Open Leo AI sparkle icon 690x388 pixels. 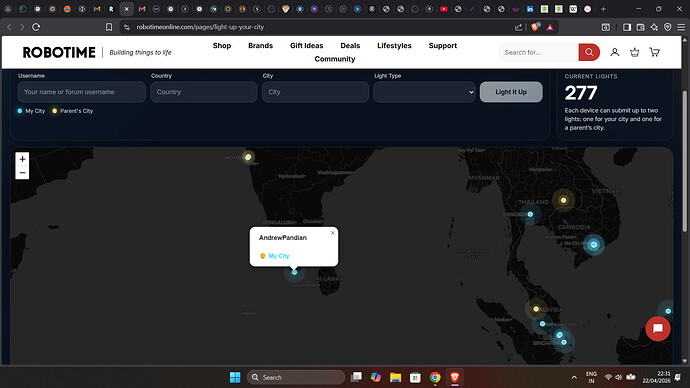tap(654, 27)
